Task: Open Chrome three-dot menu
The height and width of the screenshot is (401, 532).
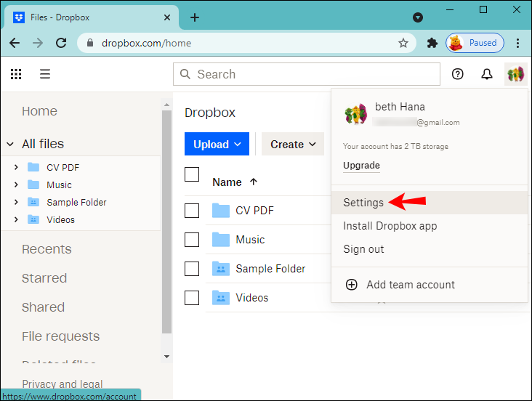Action: [x=517, y=43]
